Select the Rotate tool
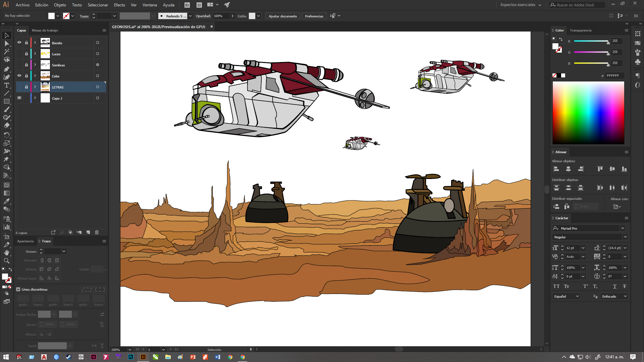The width and height of the screenshot is (644, 362). coord(6,135)
